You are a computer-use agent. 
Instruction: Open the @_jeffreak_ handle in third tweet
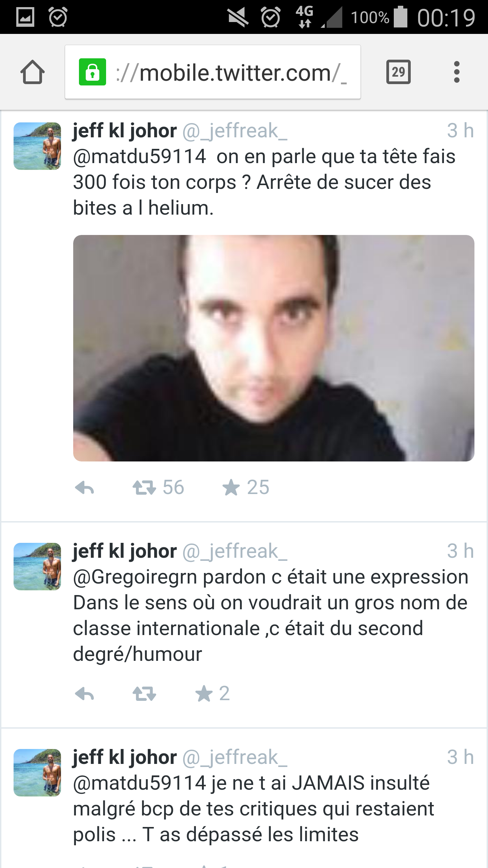pyautogui.click(x=235, y=757)
